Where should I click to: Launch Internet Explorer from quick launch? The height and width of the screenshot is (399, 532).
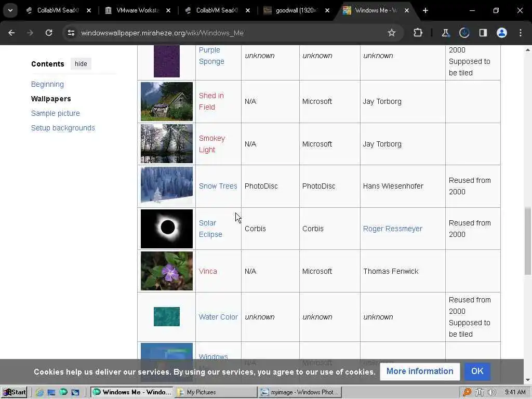pyautogui.click(x=39, y=393)
